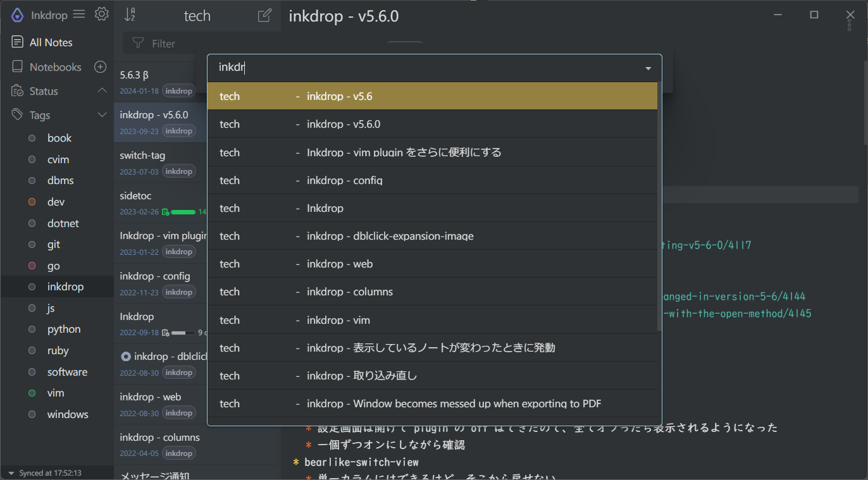Image resolution: width=868 pixels, height=480 pixels.
Task: Click Inkdrop note task progress bar
Action: click(x=183, y=333)
